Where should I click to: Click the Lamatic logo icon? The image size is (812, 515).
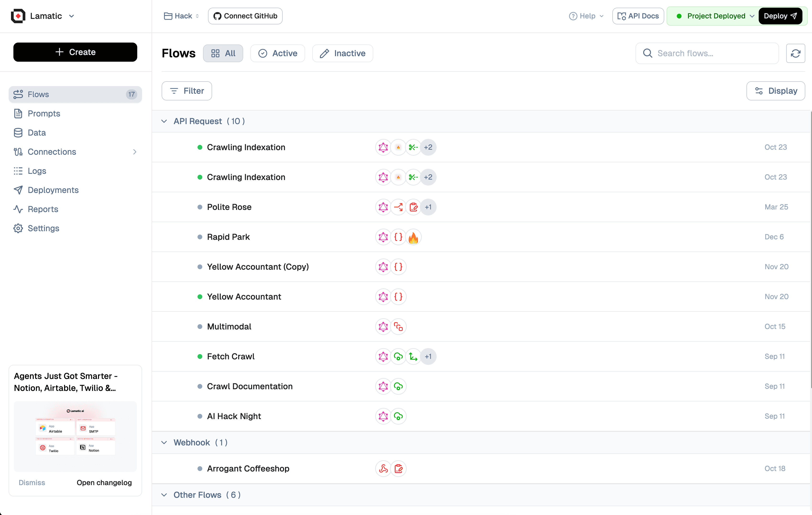[18, 16]
